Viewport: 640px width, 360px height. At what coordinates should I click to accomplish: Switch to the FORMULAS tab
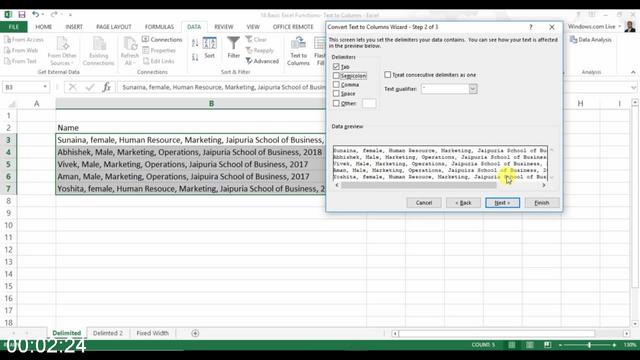159,27
